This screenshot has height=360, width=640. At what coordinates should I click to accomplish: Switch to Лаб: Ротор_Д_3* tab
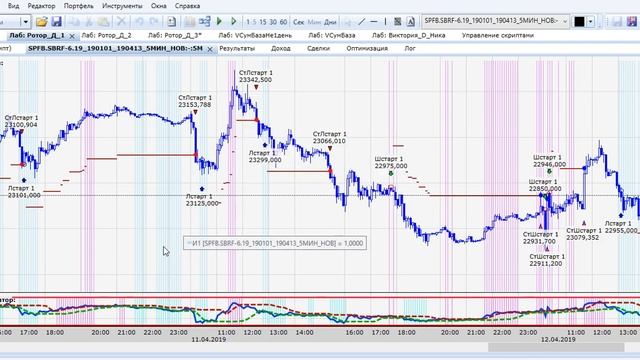pyautogui.click(x=175, y=36)
